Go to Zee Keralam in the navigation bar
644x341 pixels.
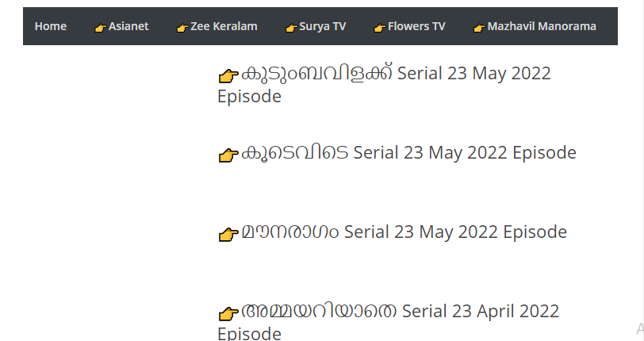[x=224, y=26]
